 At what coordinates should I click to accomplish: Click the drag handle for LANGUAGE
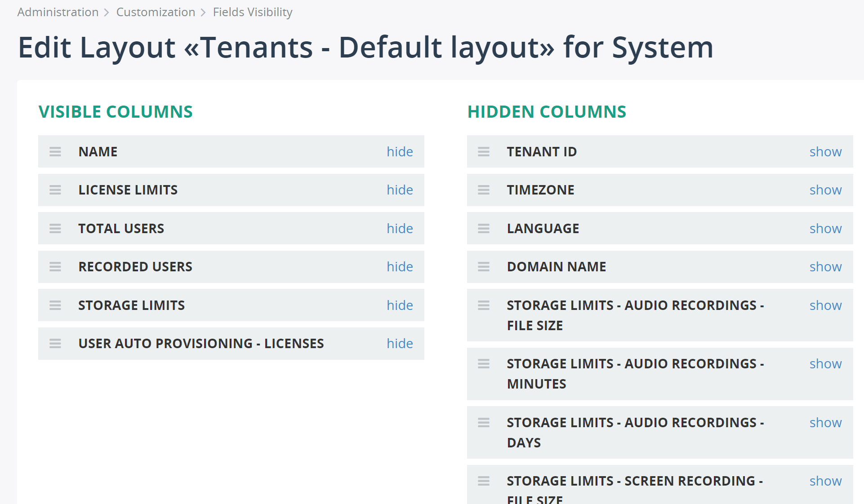[x=484, y=229]
